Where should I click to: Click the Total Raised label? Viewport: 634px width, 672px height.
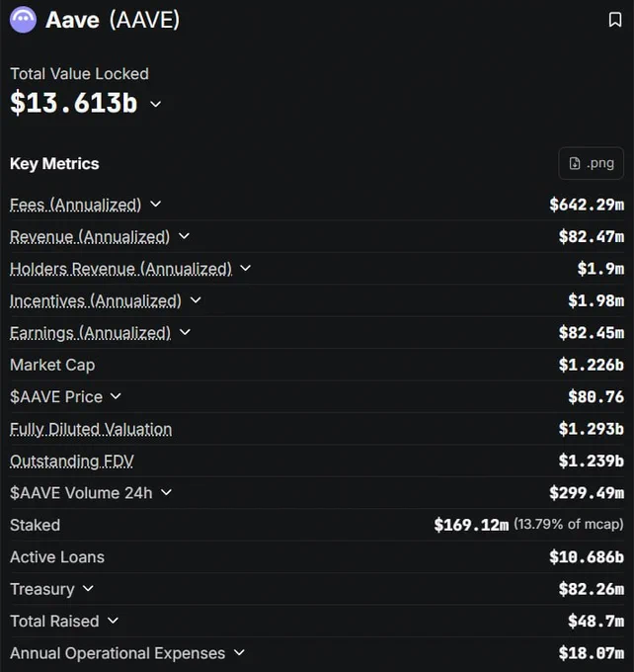click(x=54, y=621)
